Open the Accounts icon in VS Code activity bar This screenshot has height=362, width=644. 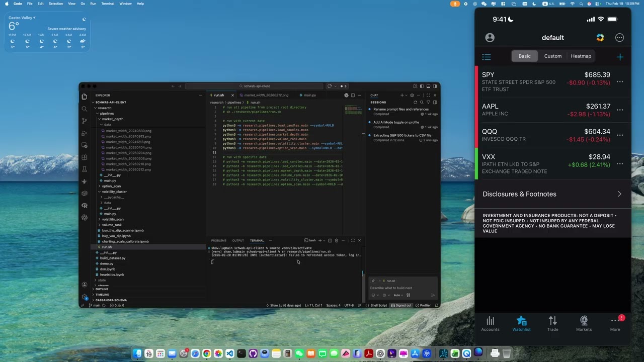[85, 285]
